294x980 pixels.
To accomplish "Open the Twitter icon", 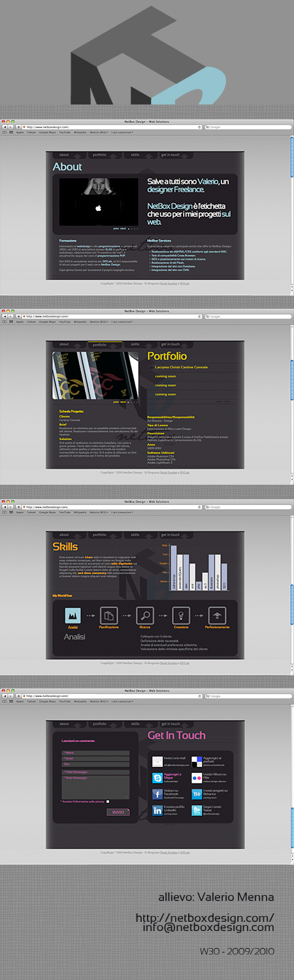I will coord(197,810).
